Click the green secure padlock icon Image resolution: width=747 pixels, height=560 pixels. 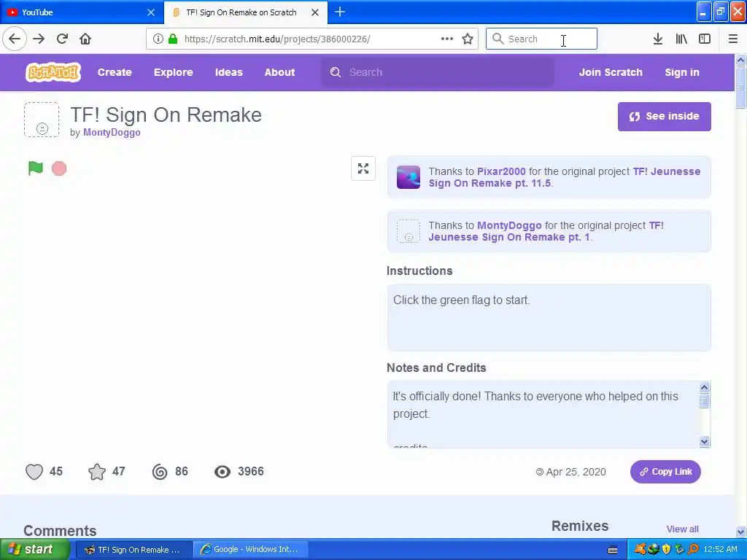coord(173,39)
